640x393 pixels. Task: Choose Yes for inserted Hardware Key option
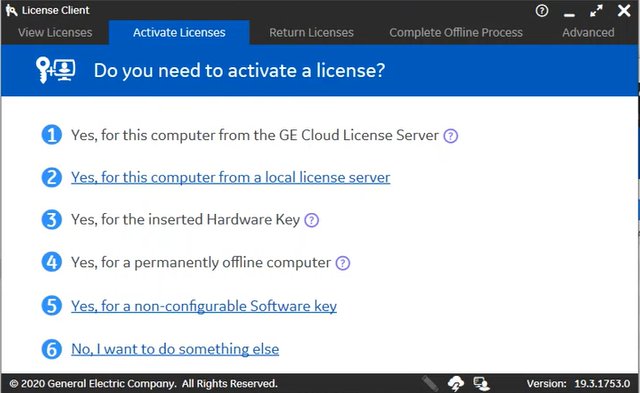pos(186,220)
